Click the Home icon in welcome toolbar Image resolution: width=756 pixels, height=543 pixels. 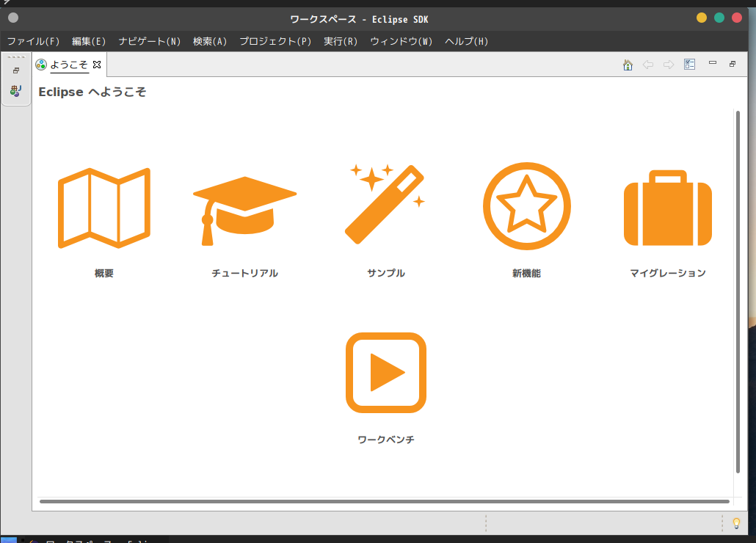point(628,65)
